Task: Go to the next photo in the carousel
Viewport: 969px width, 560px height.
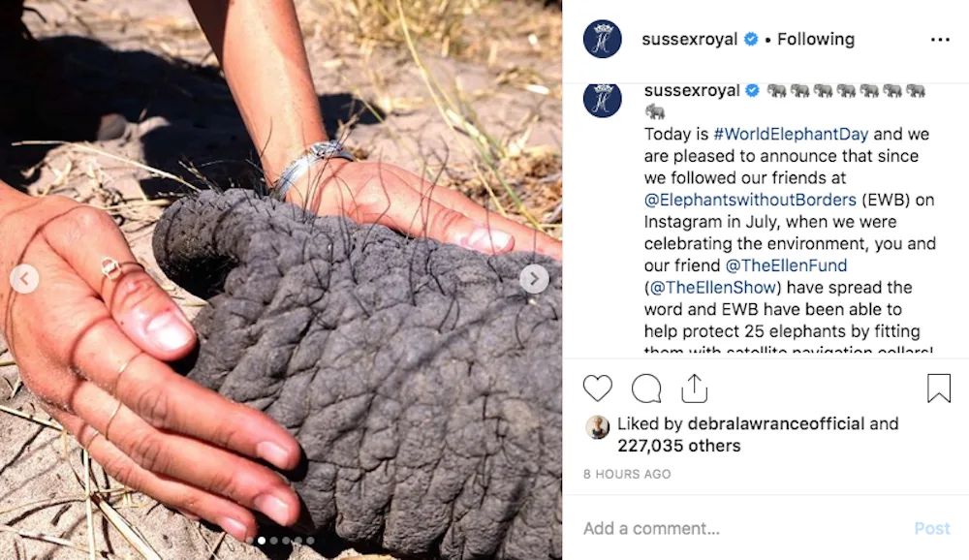Action: (x=534, y=279)
